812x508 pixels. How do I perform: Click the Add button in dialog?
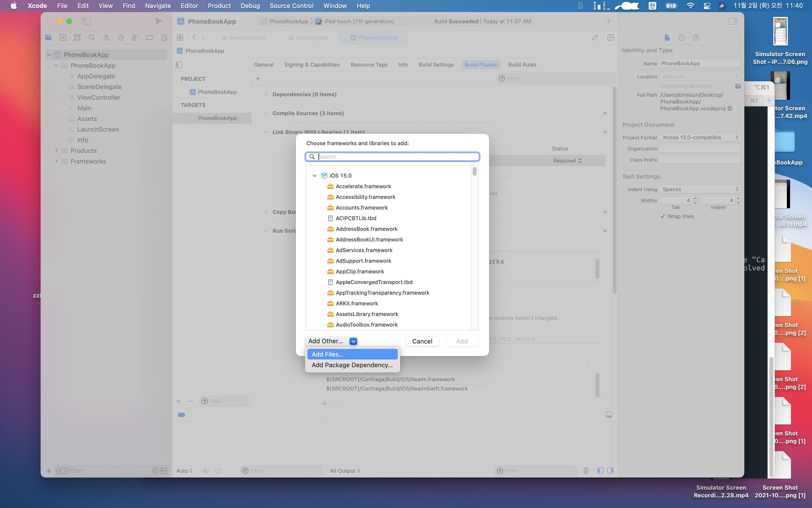point(462,341)
